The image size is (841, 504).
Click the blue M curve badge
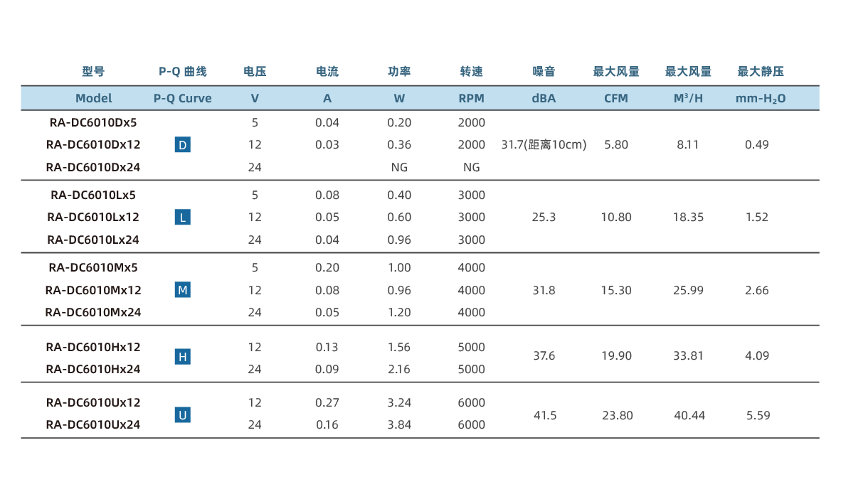182,290
